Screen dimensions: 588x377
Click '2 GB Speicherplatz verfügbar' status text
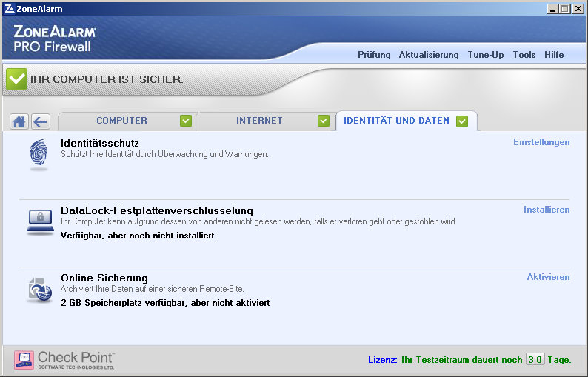click(x=165, y=303)
